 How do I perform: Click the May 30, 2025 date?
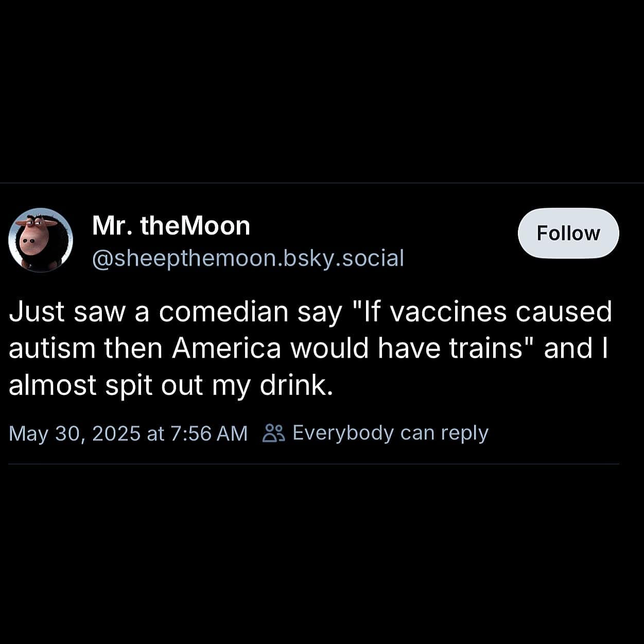75,433
